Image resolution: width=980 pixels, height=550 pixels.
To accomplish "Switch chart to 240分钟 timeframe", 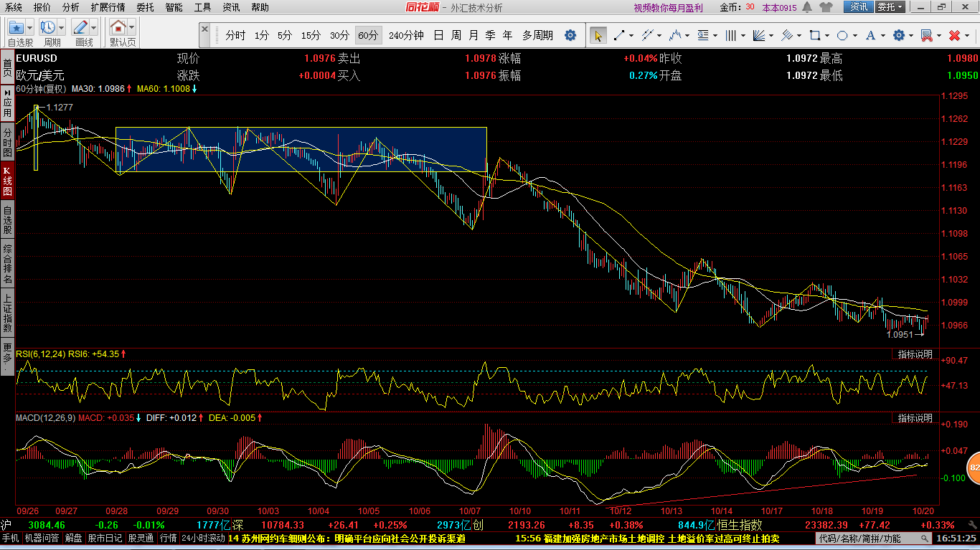I will [x=406, y=35].
